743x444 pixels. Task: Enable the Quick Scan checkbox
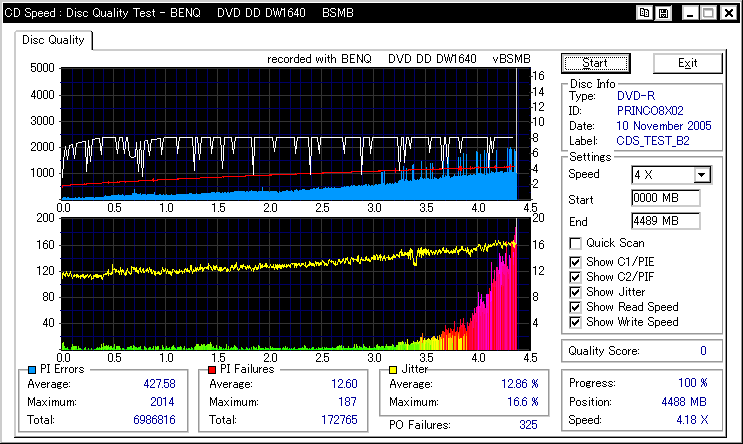(x=574, y=243)
